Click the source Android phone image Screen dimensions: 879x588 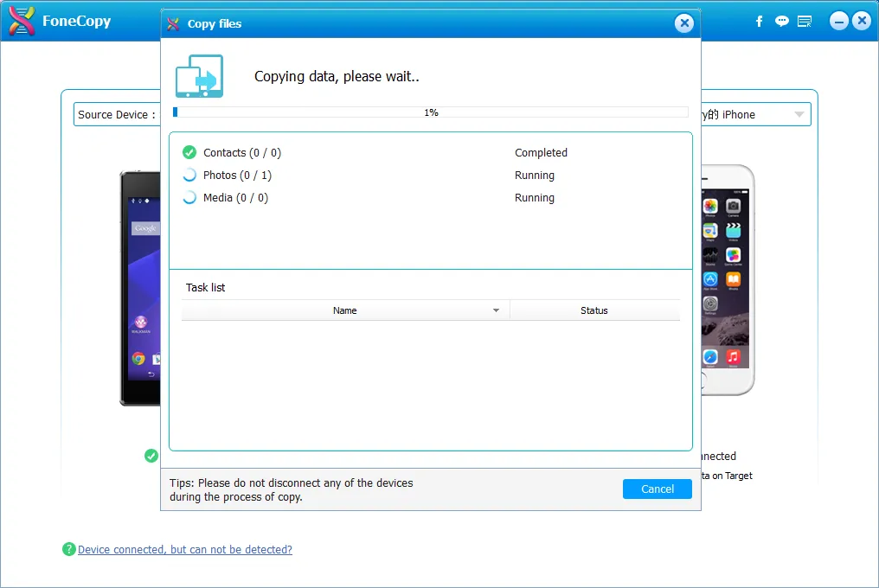tap(140, 288)
